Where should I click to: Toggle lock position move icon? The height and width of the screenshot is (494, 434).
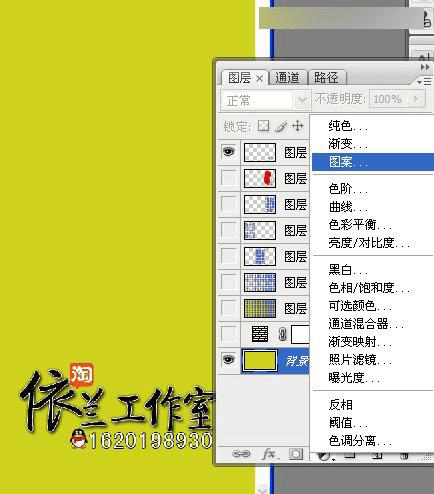point(297,126)
